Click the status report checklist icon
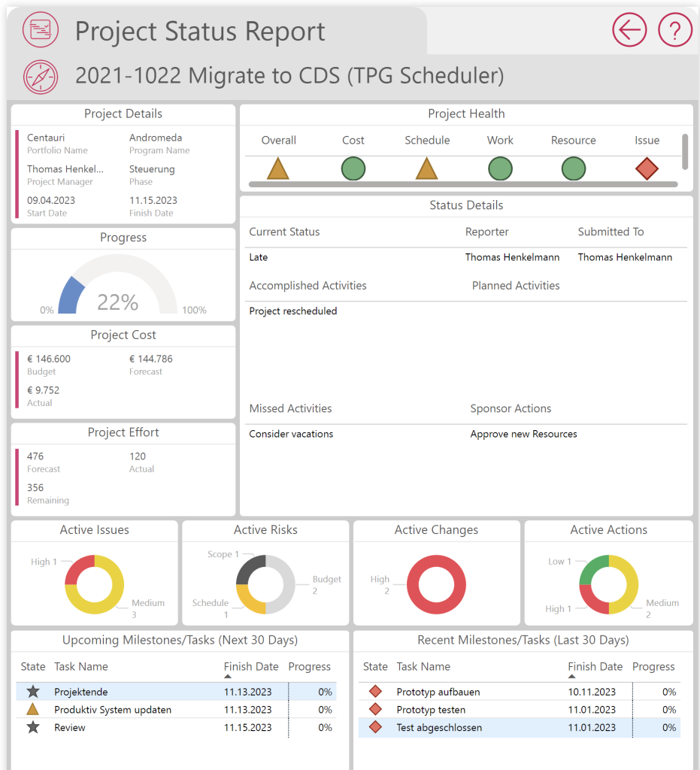 (x=40, y=30)
